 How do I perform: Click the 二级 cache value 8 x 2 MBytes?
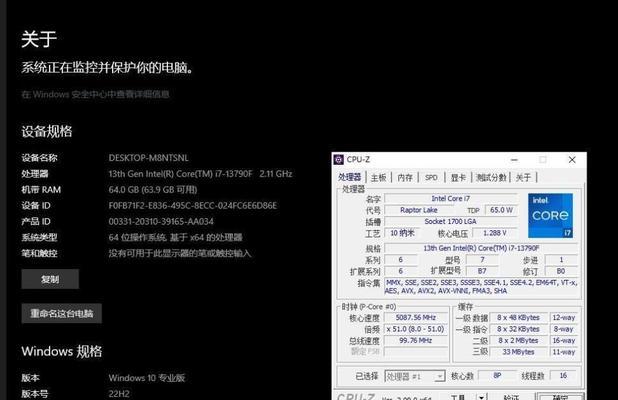click(x=518, y=340)
